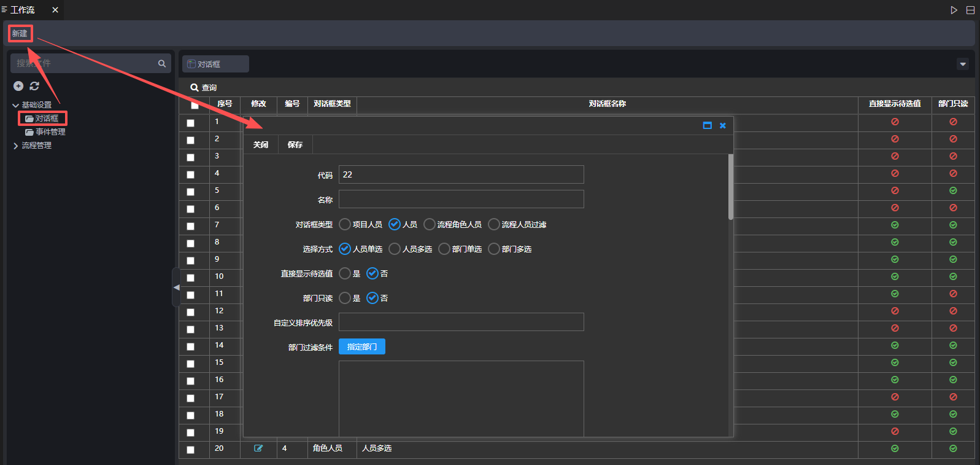The width and height of the screenshot is (980, 465).
Task: Open 事件管理 in the sidebar tree
Action: (50, 132)
